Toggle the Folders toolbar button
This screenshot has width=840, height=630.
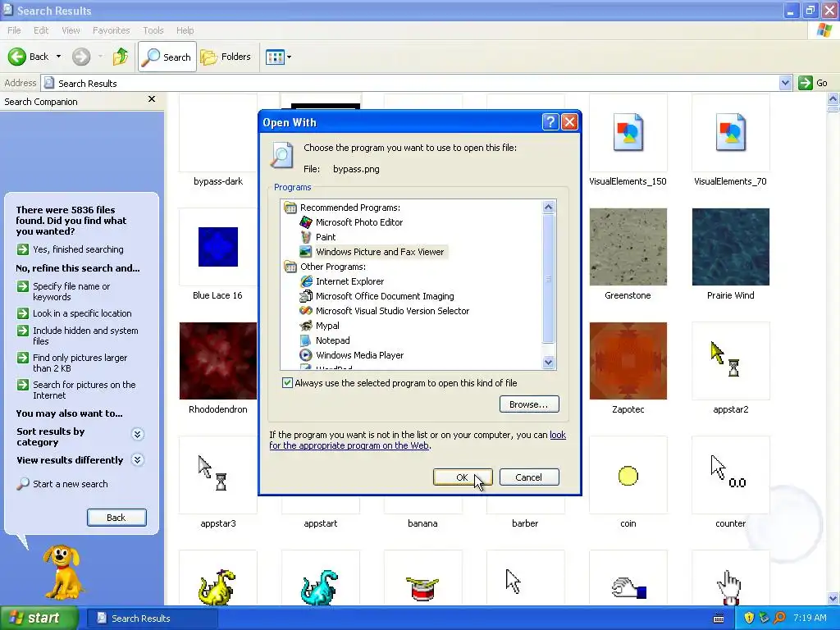tap(226, 57)
